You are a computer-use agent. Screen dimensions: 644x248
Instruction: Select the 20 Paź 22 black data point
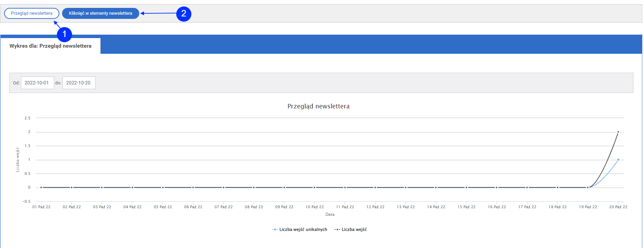tap(618, 132)
